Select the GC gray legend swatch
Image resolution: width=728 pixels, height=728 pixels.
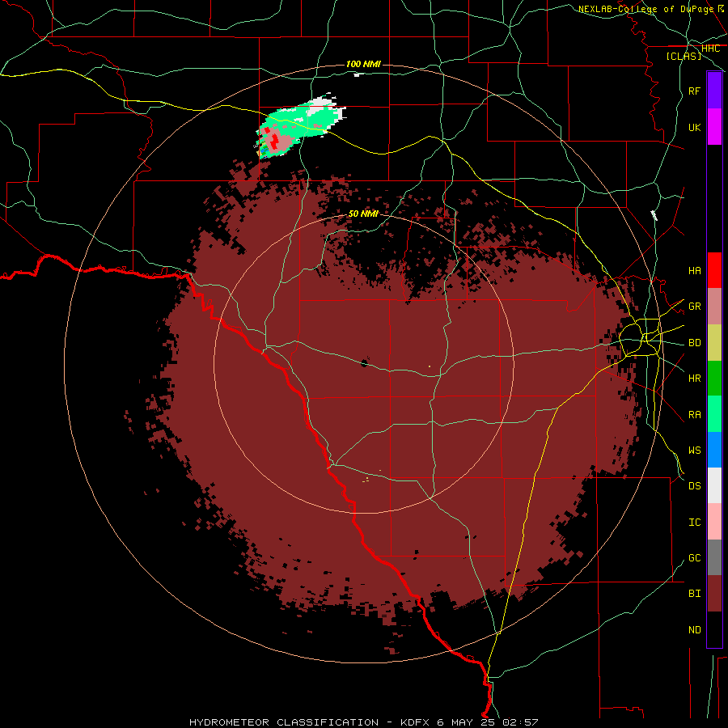click(x=714, y=557)
